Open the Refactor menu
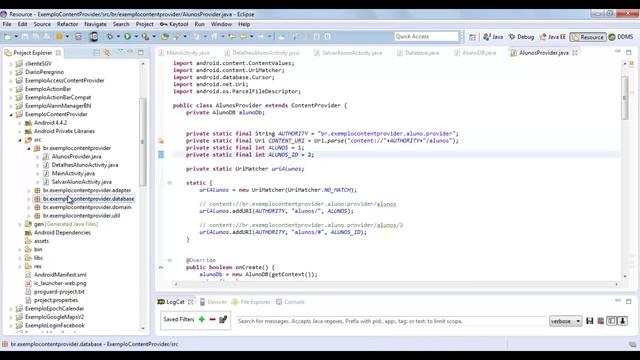 coord(67,24)
